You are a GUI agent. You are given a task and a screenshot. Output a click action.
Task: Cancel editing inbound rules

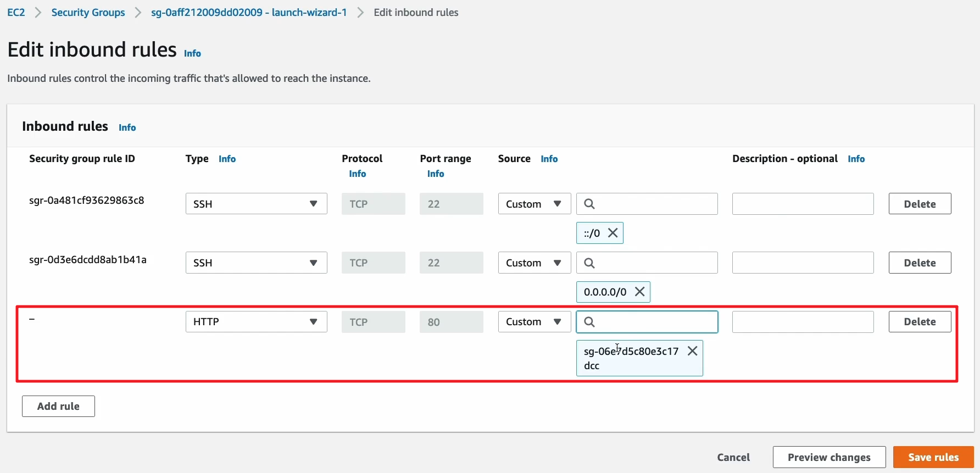click(x=733, y=457)
